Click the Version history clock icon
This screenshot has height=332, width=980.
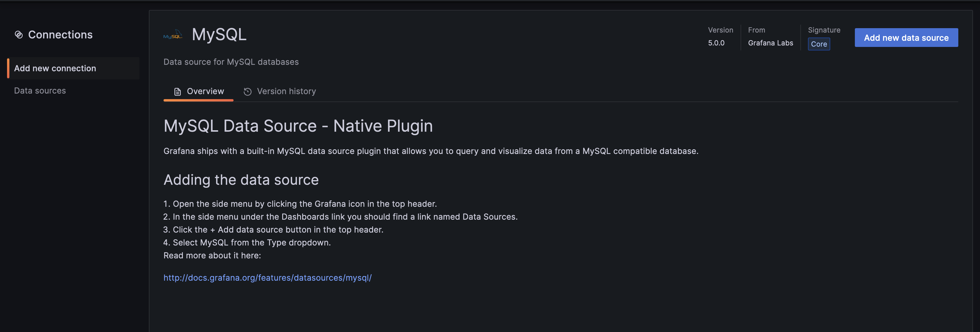[x=248, y=91]
